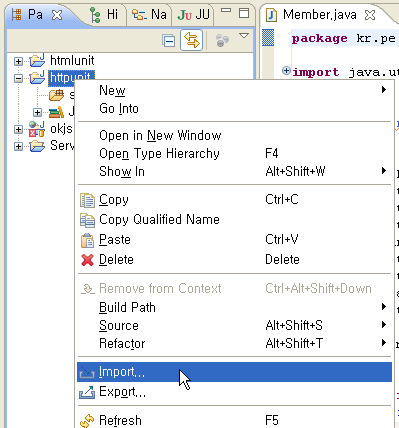Collapse the httpunit project node
399x428 pixels.
18,78
